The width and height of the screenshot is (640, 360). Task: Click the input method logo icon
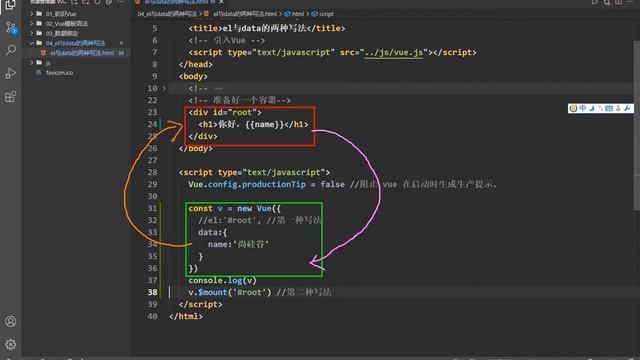pos(573,108)
